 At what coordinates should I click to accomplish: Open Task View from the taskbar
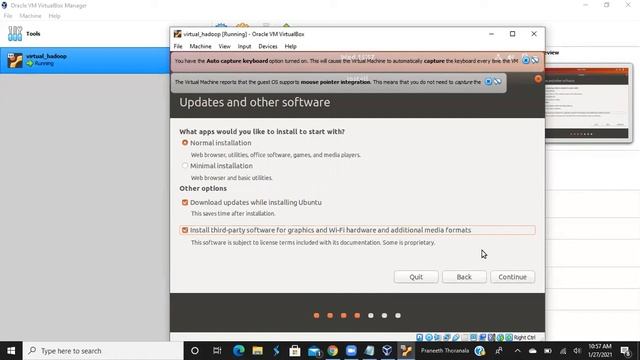coord(217,351)
